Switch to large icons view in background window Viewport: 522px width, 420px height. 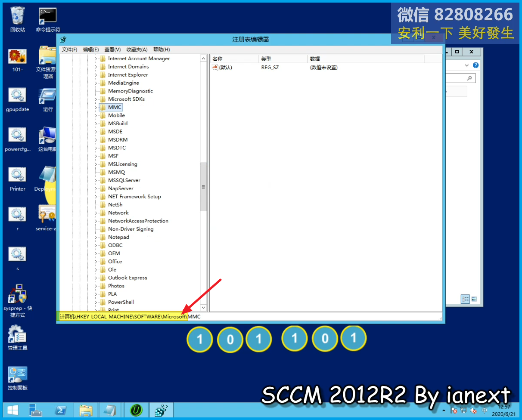click(474, 299)
